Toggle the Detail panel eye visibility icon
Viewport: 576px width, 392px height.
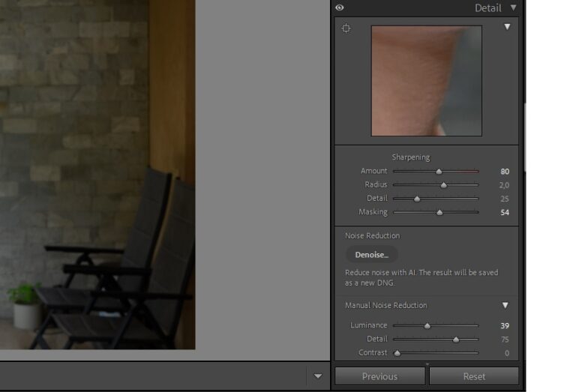[340, 7]
